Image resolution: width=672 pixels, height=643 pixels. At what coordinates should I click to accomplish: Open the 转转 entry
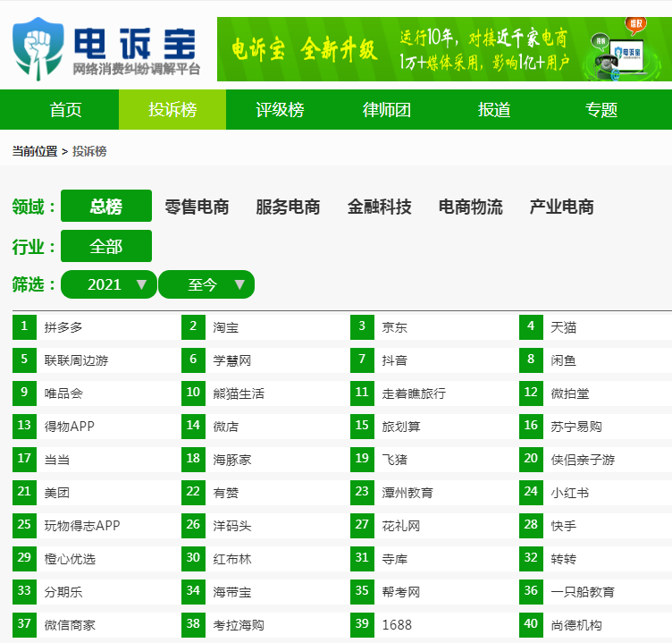[564, 559]
